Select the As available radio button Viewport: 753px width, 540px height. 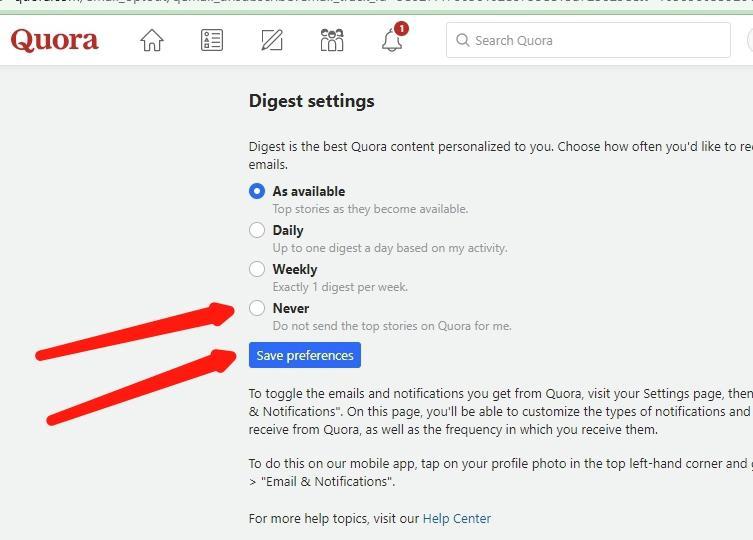click(x=257, y=191)
